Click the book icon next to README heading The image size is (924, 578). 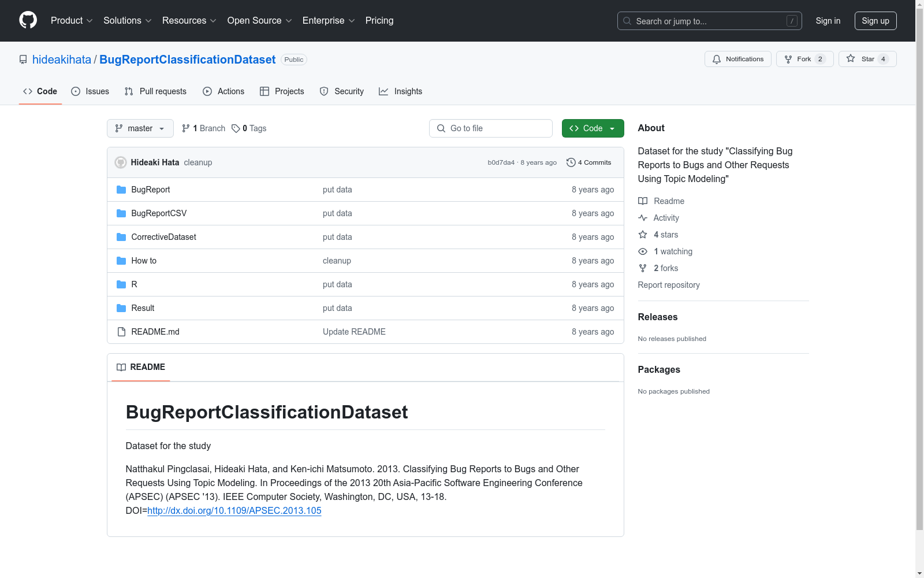click(x=121, y=367)
